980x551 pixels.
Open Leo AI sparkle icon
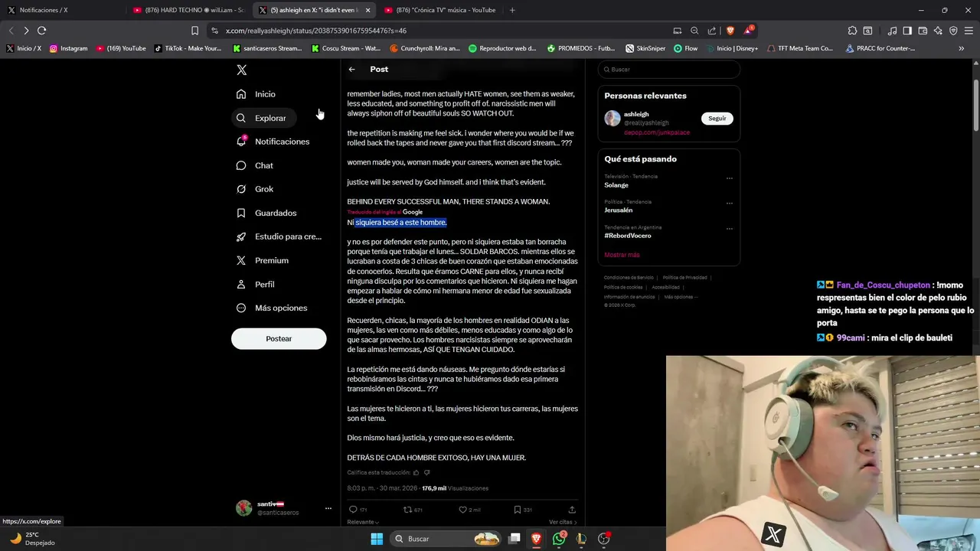(938, 31)
